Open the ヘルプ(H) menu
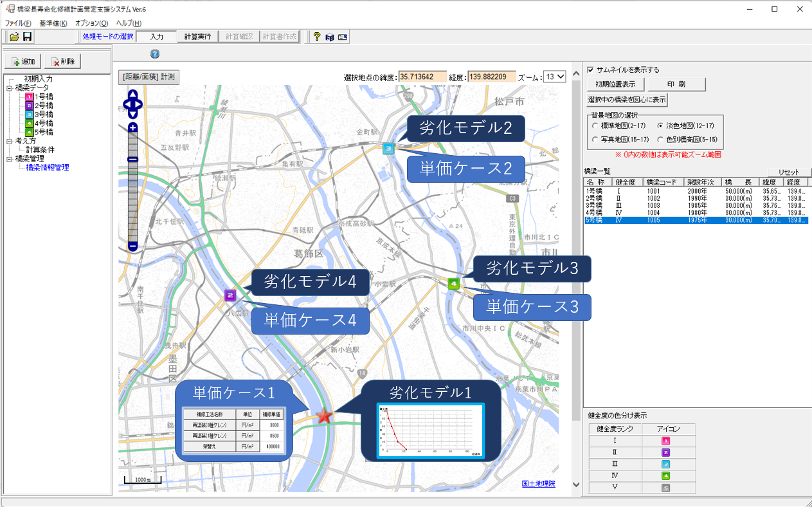Image resolution: width=812 pixels, height=507 pixels. [x=129, y=23]
